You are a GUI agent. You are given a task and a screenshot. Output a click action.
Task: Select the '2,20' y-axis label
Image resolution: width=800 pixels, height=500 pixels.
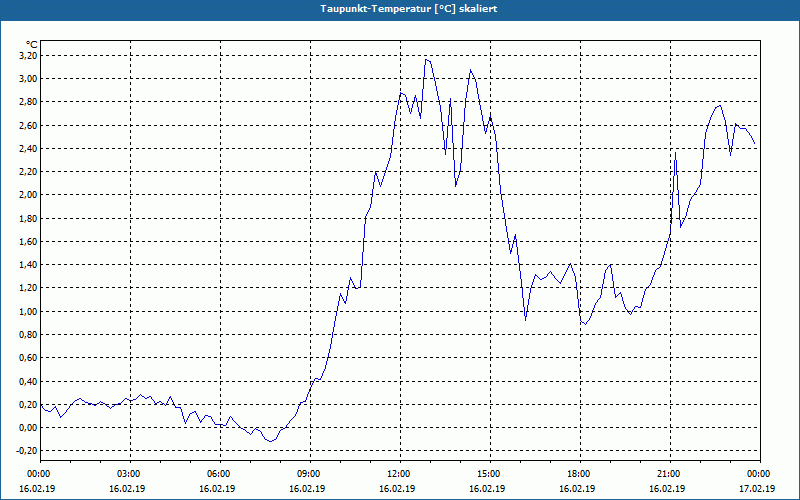point(28,171)
